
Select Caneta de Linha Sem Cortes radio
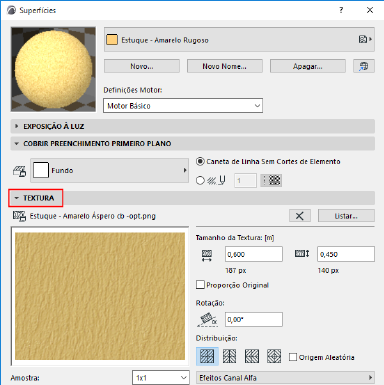pyautogui.click(x=200, y=162)
